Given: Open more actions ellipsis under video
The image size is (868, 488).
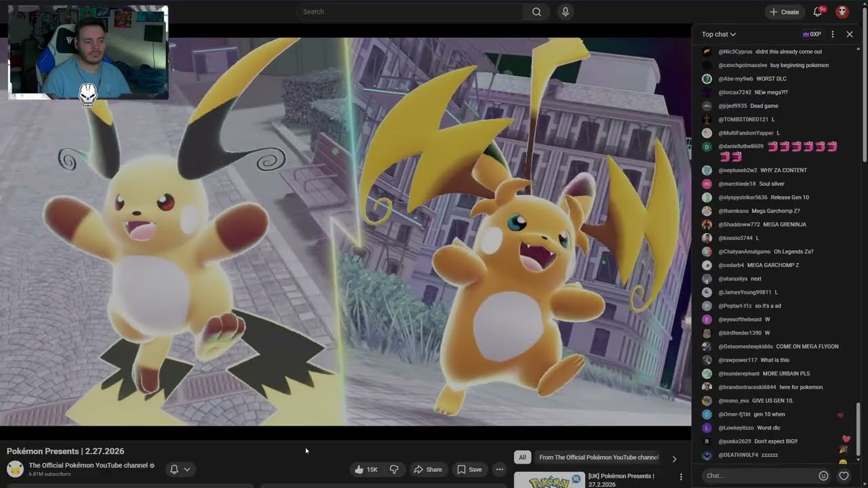Looking at the screenshot, I should coord(499,469).
